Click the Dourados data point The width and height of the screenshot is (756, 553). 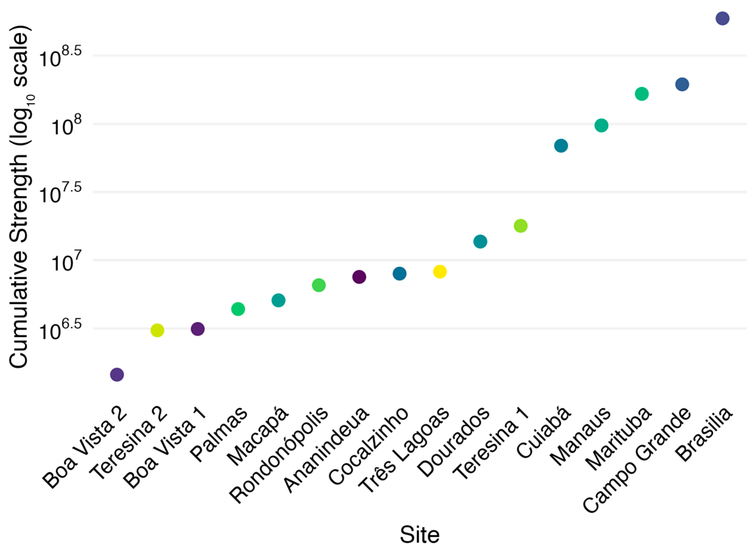click(480, 242)
